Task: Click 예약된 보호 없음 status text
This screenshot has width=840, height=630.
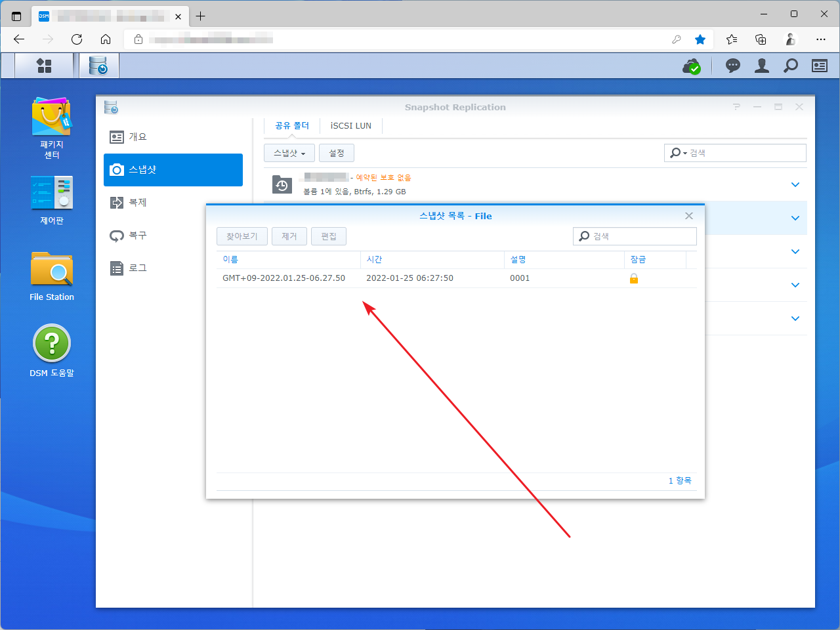Action: [x=383, y=178]
